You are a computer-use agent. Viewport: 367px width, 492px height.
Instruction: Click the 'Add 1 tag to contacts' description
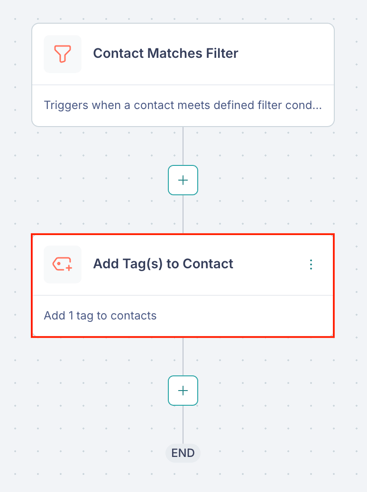point(100,315)
